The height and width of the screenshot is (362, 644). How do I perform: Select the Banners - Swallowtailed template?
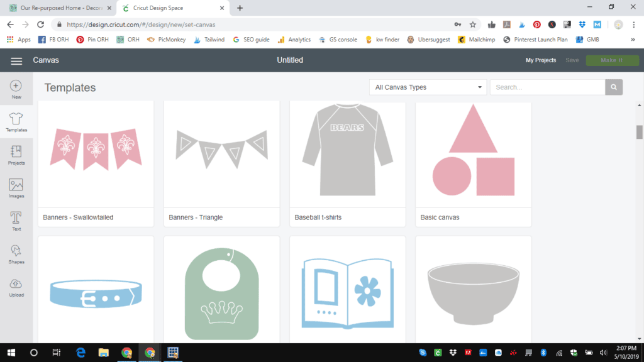96,162
